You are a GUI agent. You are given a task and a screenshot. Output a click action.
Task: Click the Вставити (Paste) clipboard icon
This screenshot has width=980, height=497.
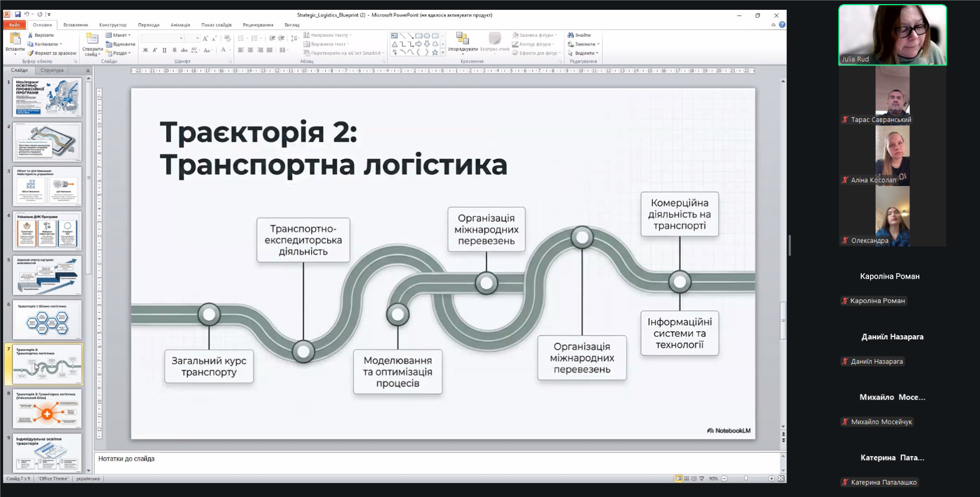(x=15, y=39)
